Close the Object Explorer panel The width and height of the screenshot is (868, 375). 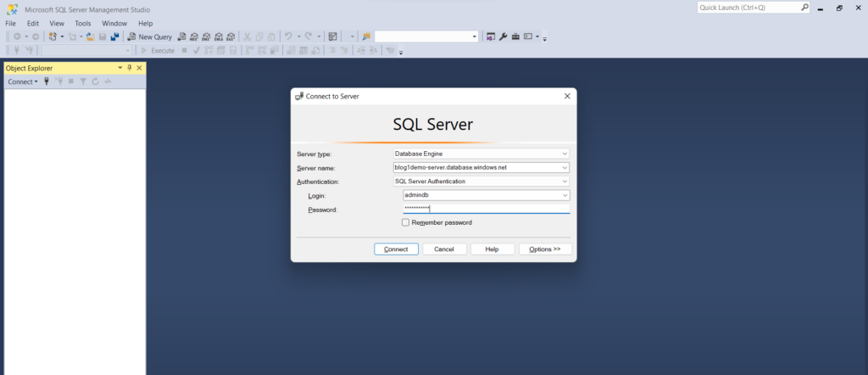(139, 68)
